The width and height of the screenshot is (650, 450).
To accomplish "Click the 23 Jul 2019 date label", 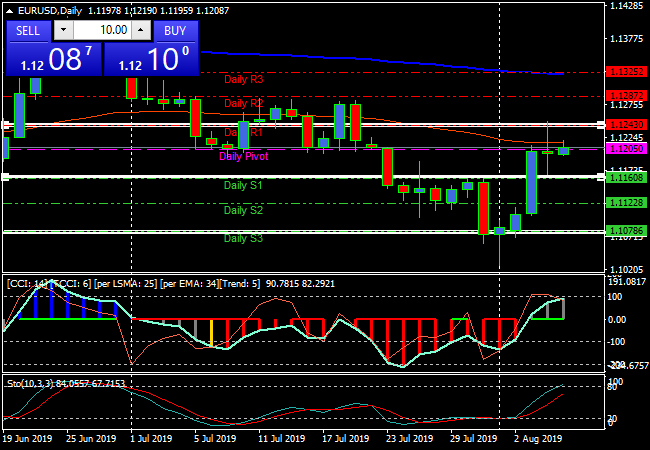I will (x=410, y=438).
